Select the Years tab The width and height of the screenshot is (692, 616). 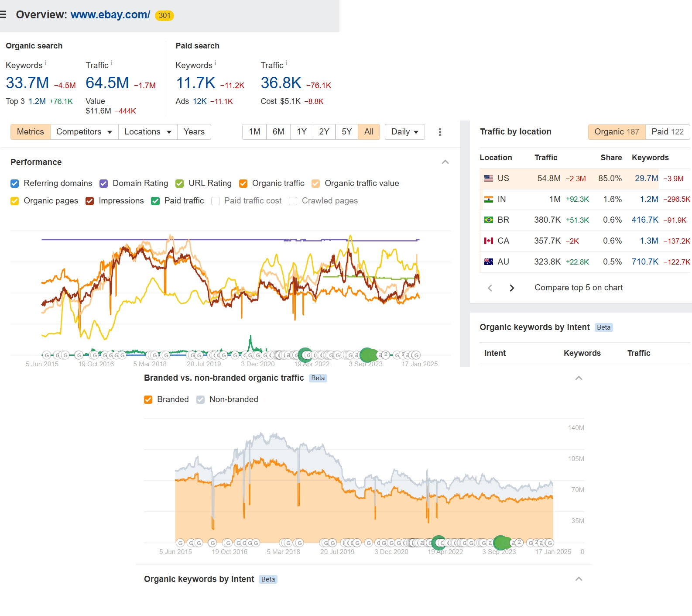tap(194, 132)
